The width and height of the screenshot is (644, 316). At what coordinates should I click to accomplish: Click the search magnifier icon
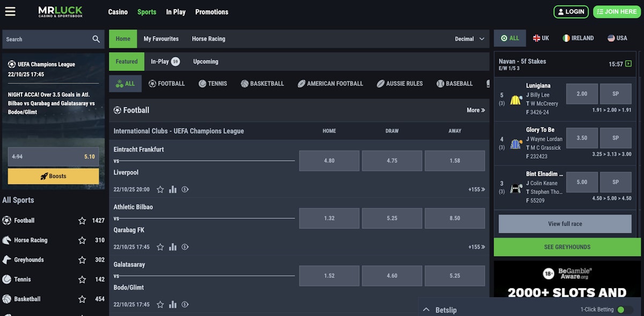tap(96, 39)
